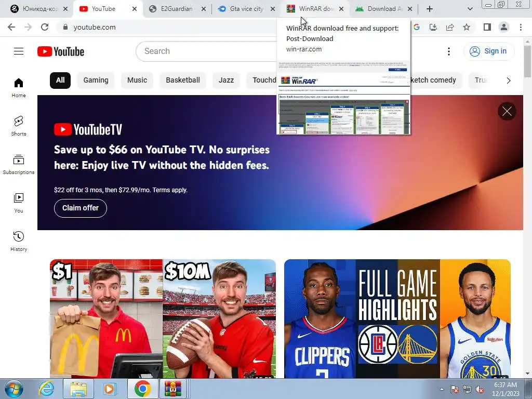The width and height of the screenshot is (532, 399).
Task: Click the browser Forward arrow
Action: 28,27
